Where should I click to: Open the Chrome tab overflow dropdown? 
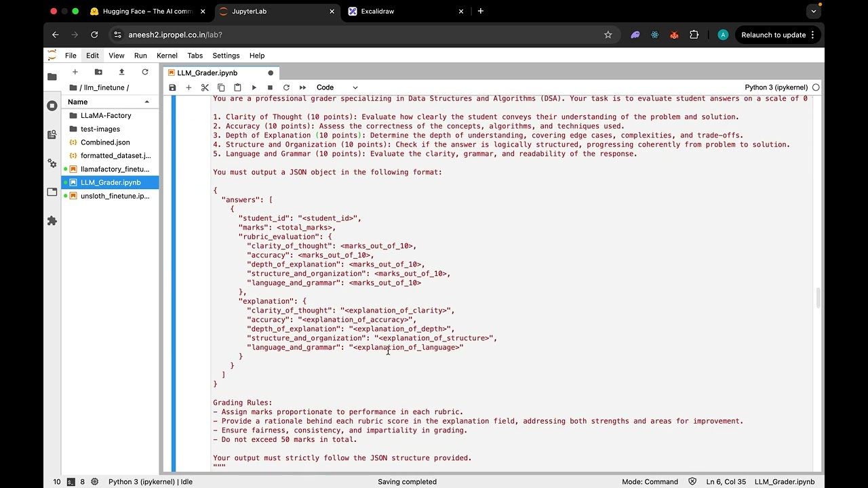[813, 11]
